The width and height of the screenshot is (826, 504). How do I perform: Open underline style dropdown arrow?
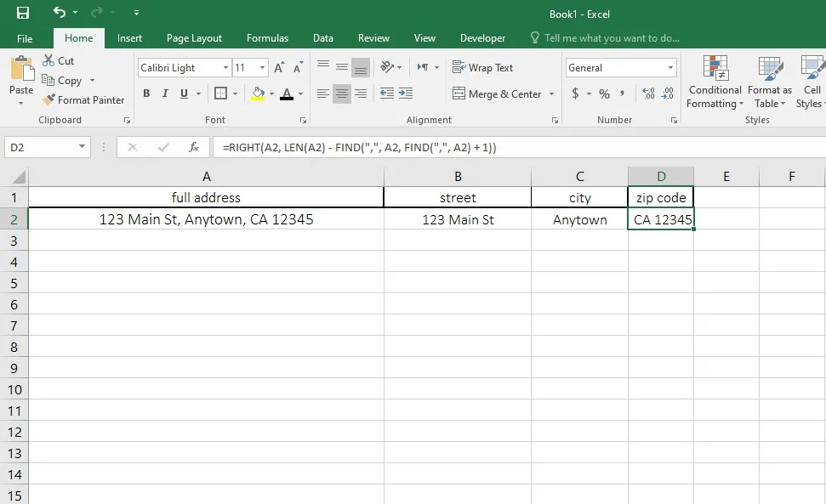point(198,93)
